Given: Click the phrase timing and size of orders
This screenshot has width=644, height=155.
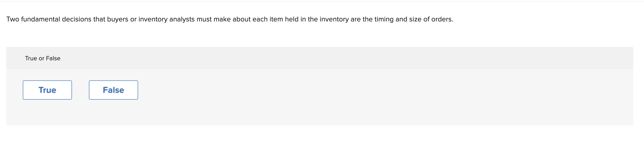Looking at the screenshot, I should [414, 19].
